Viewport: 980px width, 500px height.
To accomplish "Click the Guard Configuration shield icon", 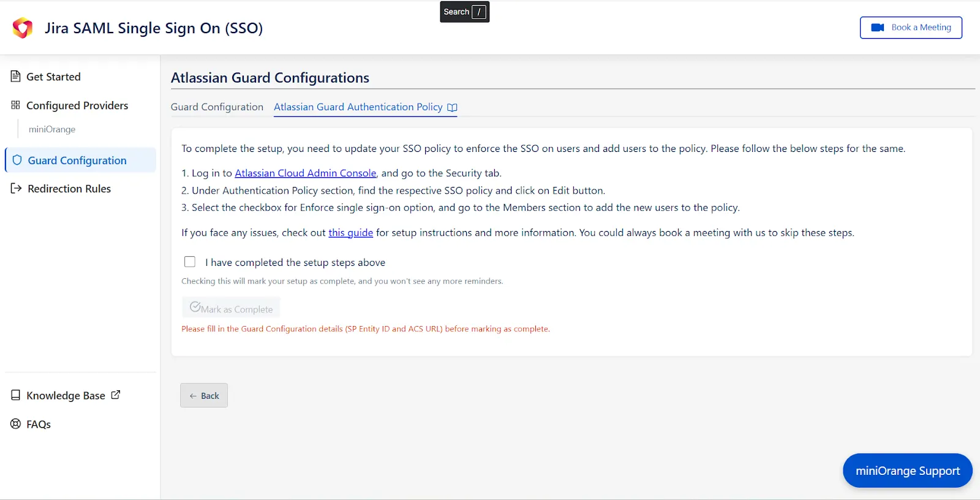I will (17, 160).
